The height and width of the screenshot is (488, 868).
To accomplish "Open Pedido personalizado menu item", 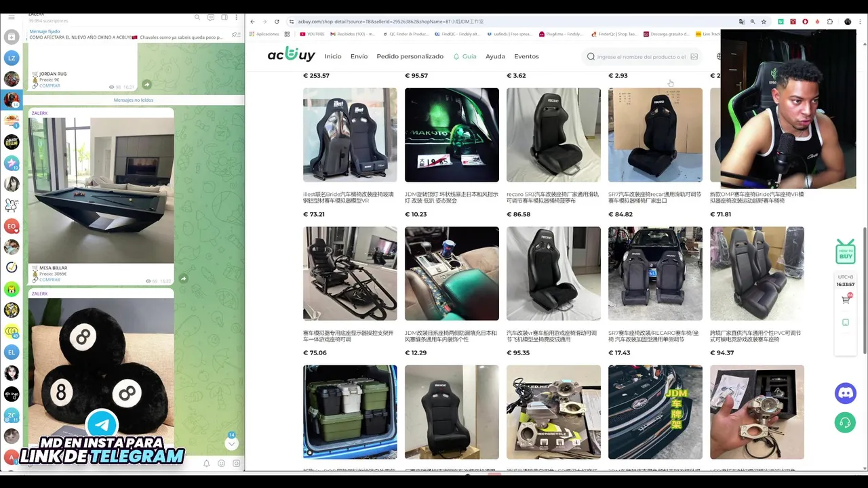I will tap(410, 56).
